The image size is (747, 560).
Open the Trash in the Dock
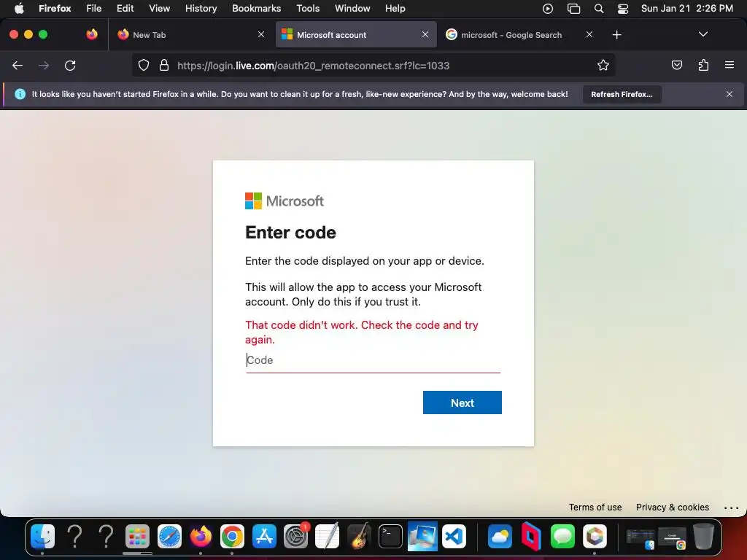[703, 536]
